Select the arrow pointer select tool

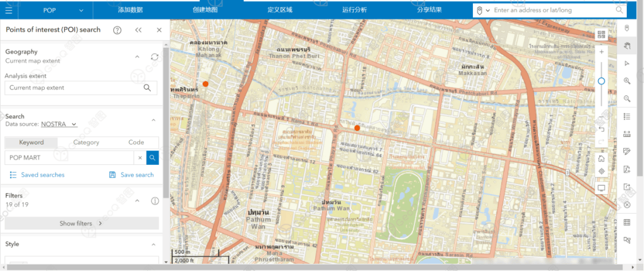coord(627,63)
